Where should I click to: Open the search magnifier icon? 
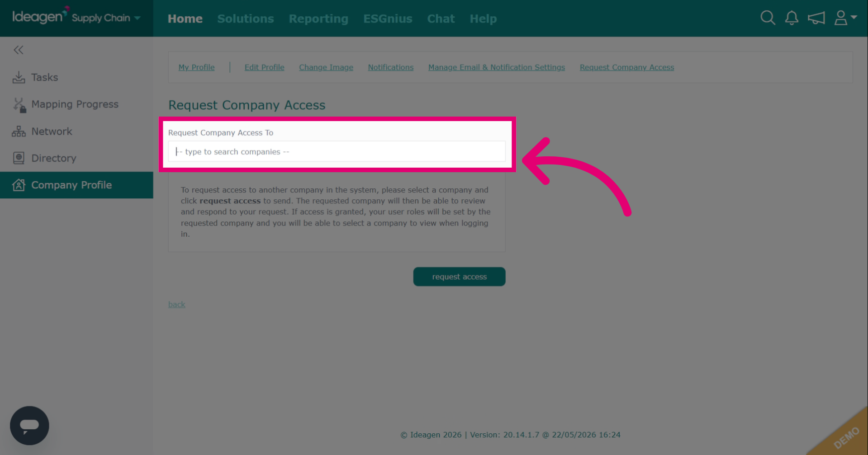(768, 18)
